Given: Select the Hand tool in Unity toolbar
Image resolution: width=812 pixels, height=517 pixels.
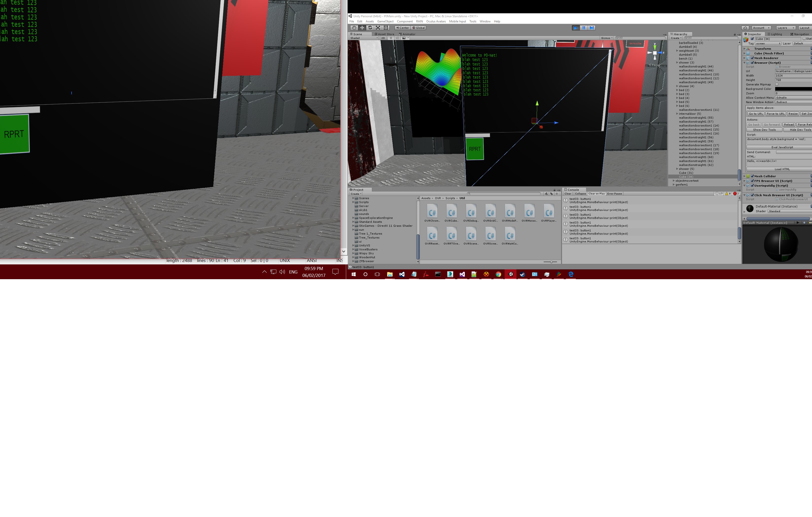Looking at the screenshot, I should (354, 28).
